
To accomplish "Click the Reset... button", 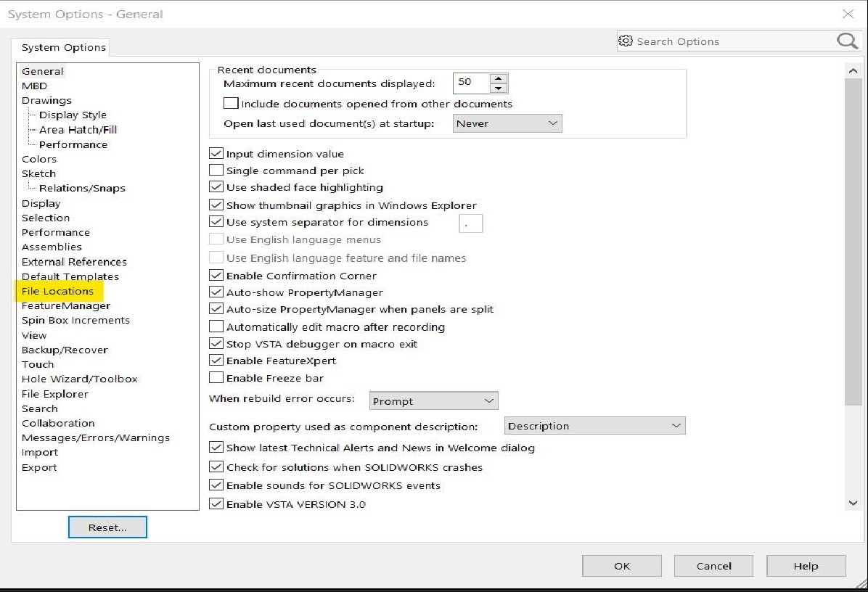I will (107, 527).
